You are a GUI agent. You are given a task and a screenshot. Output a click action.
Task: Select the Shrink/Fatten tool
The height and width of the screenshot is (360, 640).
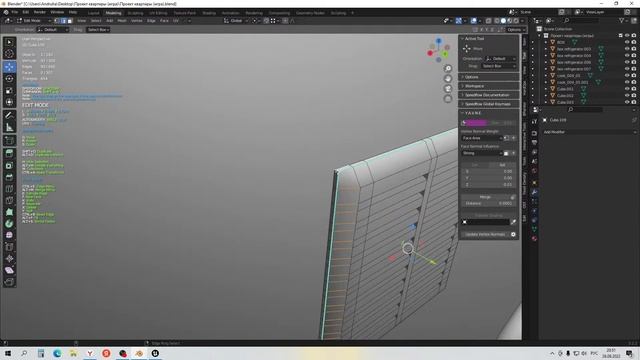coord(9,259)
